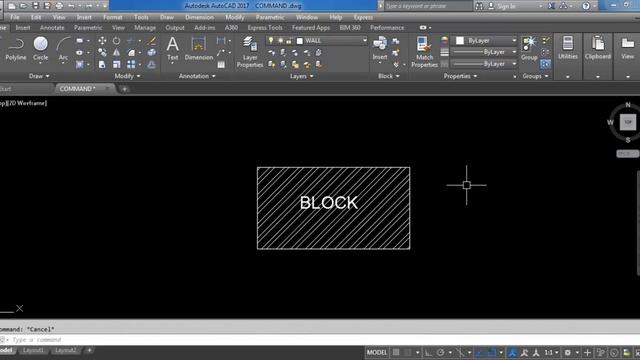This screenshot has height=360, width=640.
Task: Open Layer Properties manager
Action: pos(250,52)
